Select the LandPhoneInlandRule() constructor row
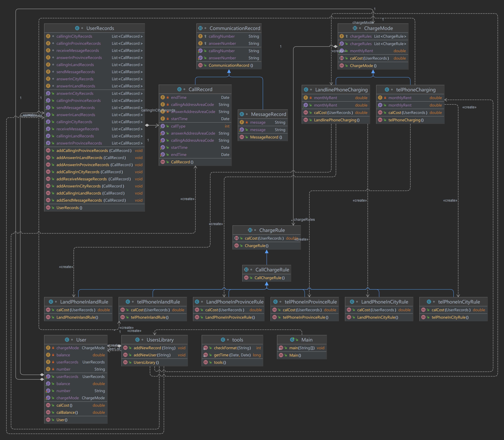Screen dimensions: 504x440 pyautogui.click(x=77, y=317)
